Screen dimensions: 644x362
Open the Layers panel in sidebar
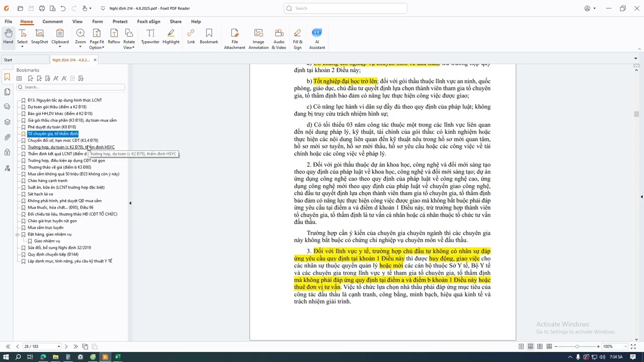pyautogui.click(x=7, y=122)
